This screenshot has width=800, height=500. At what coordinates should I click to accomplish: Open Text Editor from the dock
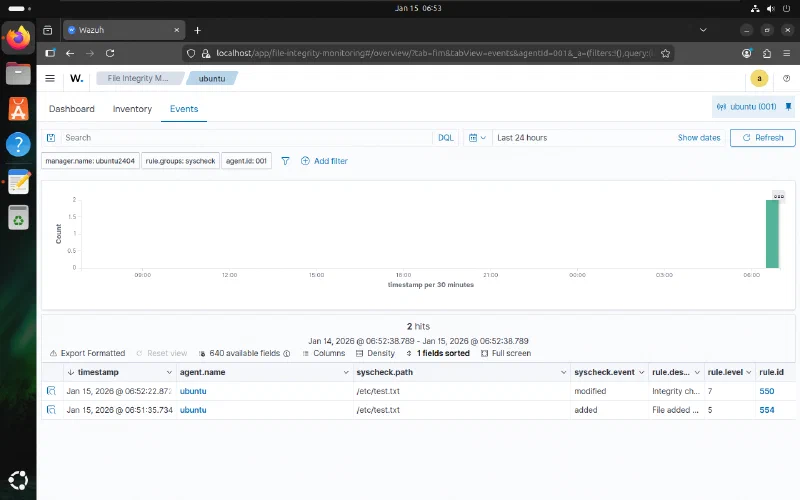click(18, 181)
